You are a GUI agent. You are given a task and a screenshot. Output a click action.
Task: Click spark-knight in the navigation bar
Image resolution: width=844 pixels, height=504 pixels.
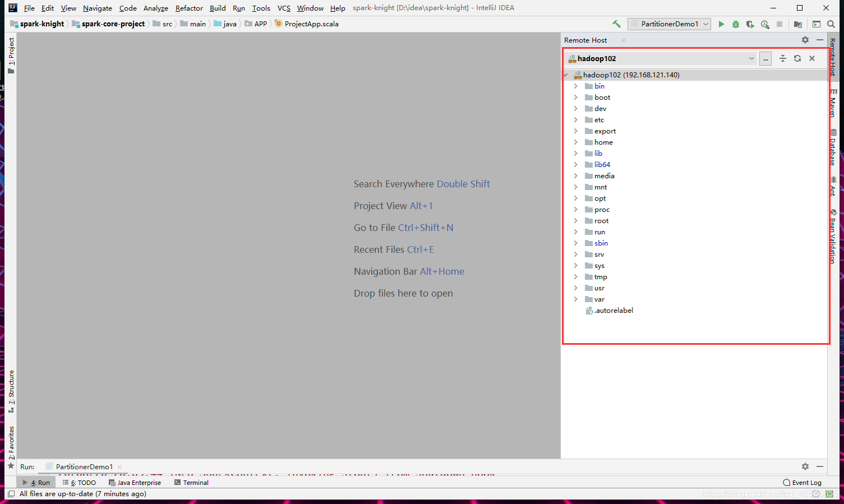click(37, 24)
